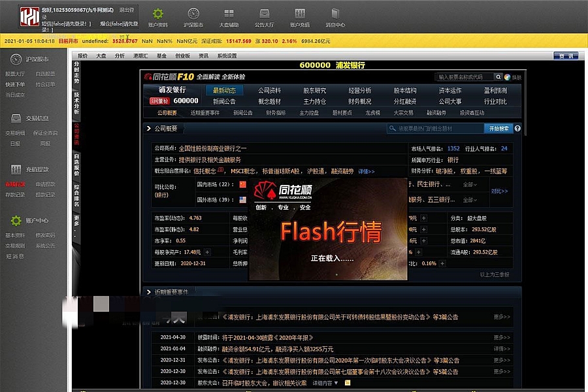Click the question mark help icon
This screenshot has height=392, width=588.
517,128
